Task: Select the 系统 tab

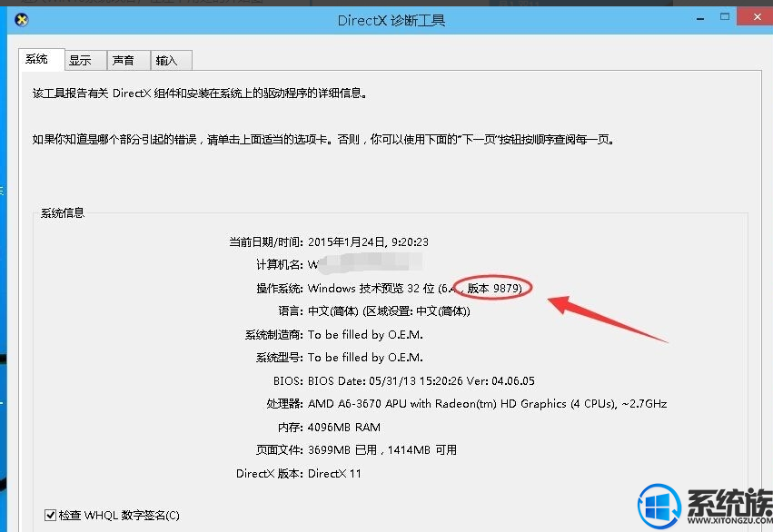Action: click(x=42, y=60)
